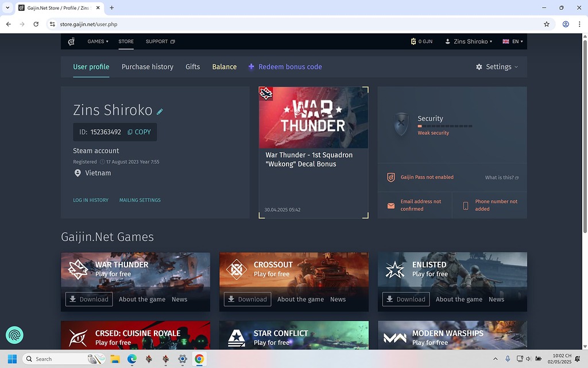Screen dimensions: 588x368
Task: Copy the user ID
Action: point(139,132)
